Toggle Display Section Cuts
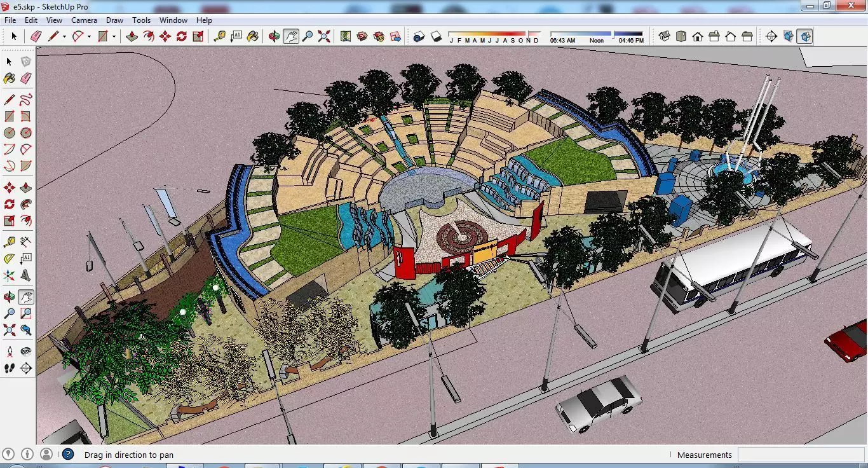This screenshot has width=868, height=468. point(805,37)
